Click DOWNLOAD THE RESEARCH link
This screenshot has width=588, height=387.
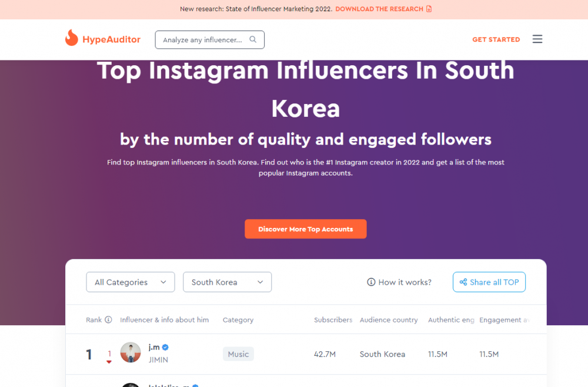click(x=379, y=9)
